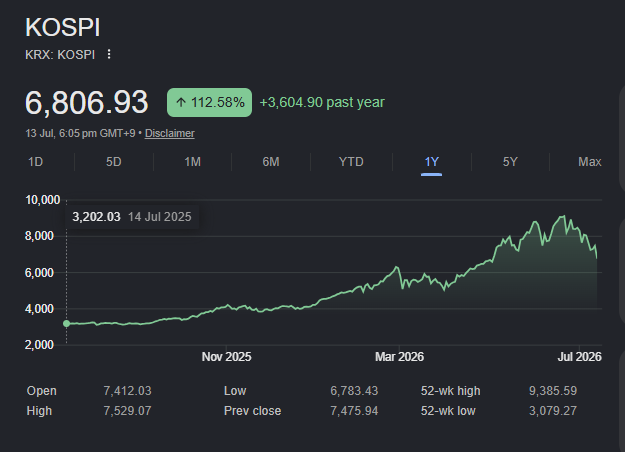The image size is (625, 452).
Task: Click the Nov 2025 axis label
Action: click(x=226, y=357)
